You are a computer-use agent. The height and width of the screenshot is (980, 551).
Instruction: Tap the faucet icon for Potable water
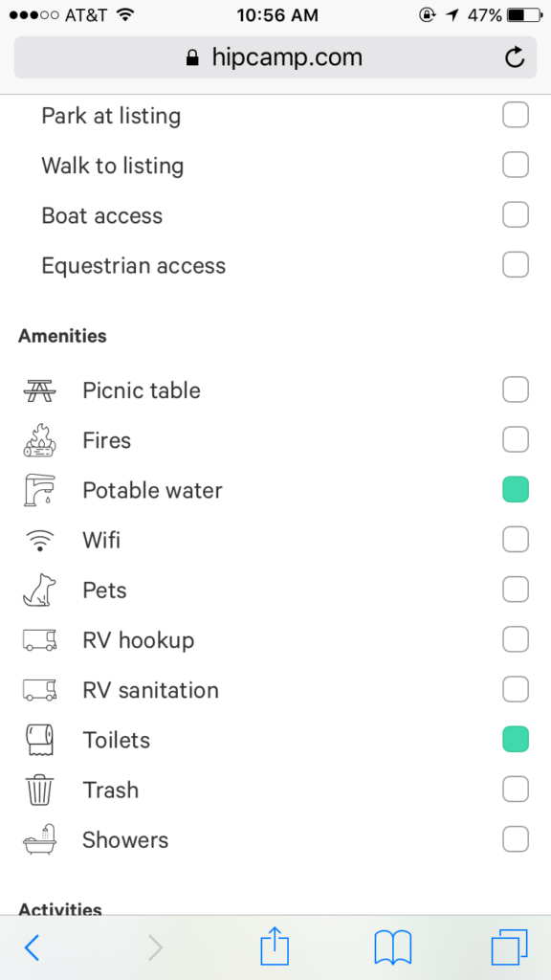[40, 490]
